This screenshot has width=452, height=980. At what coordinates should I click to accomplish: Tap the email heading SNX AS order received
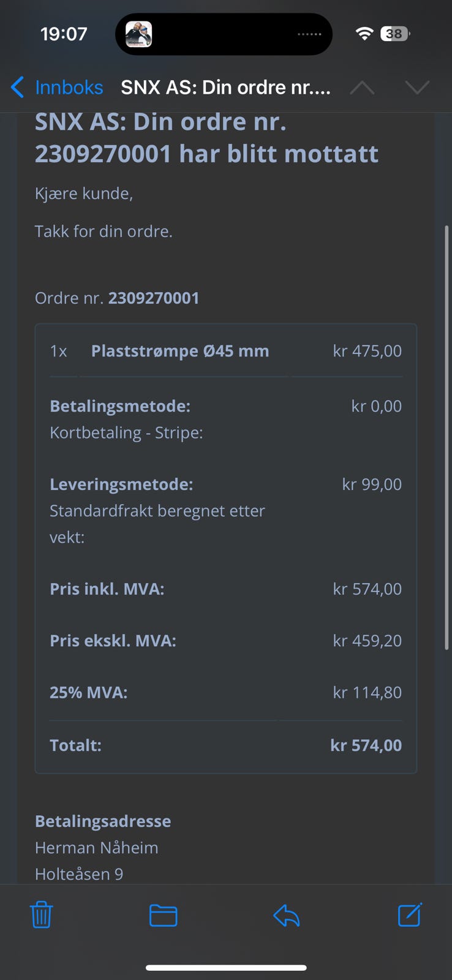click(x=206, y=138)
